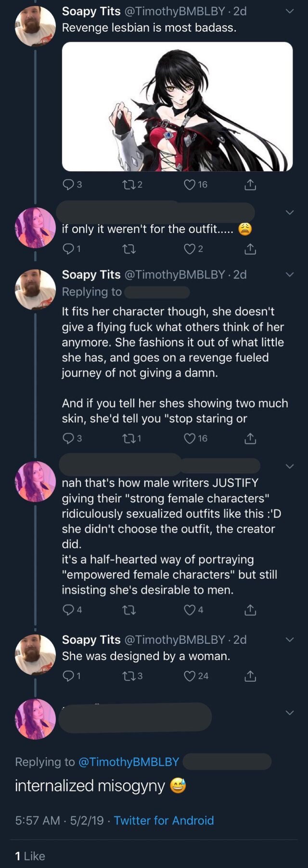Open the purple-haired avatar on the final tweet

[36, 719]
